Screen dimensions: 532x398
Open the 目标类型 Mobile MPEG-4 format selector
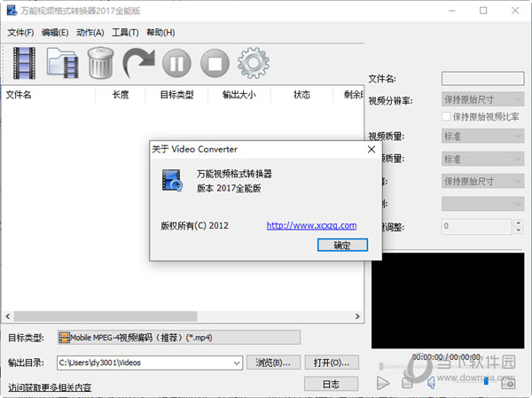tap(179, 338)
